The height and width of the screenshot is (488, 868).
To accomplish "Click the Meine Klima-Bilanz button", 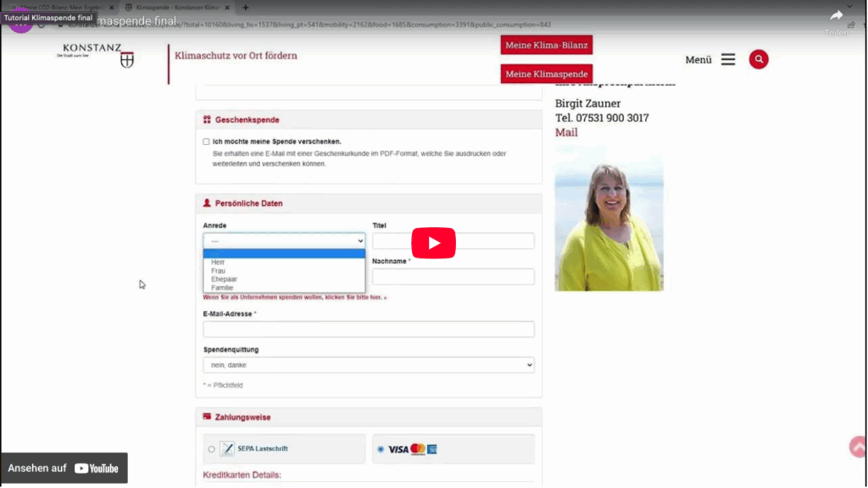I will click(546, 45).
